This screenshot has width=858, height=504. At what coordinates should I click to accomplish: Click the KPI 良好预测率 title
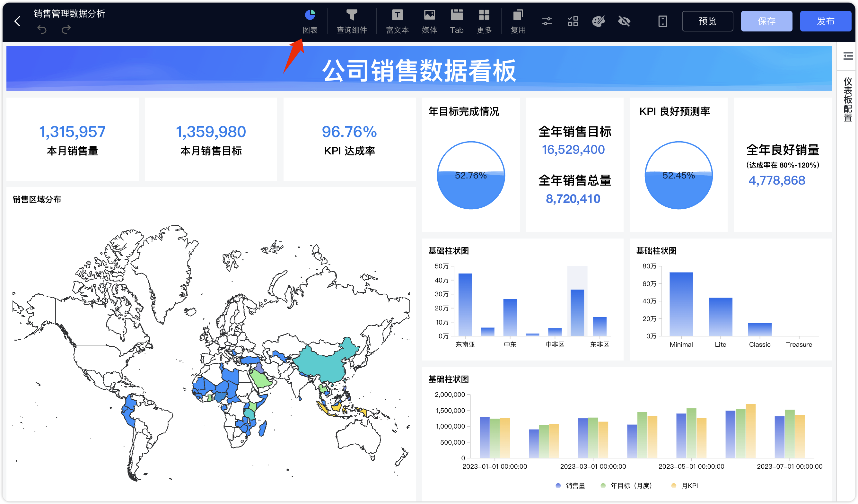674,111
